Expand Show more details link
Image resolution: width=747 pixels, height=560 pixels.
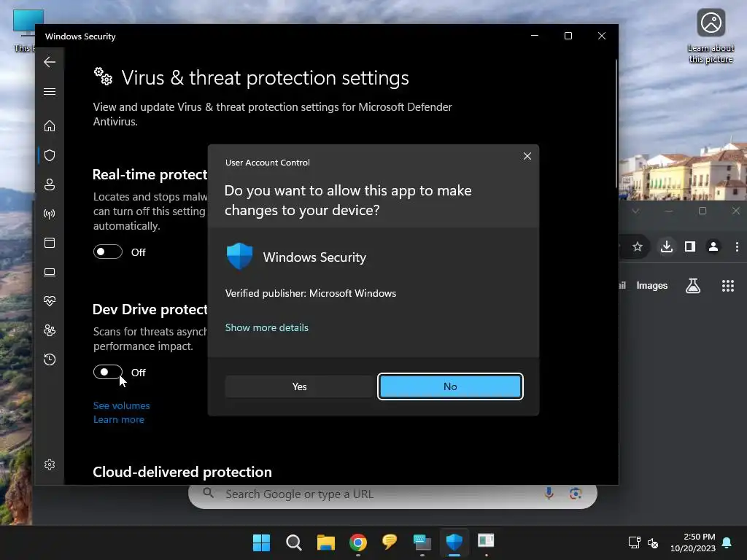[x=267, y=327]
